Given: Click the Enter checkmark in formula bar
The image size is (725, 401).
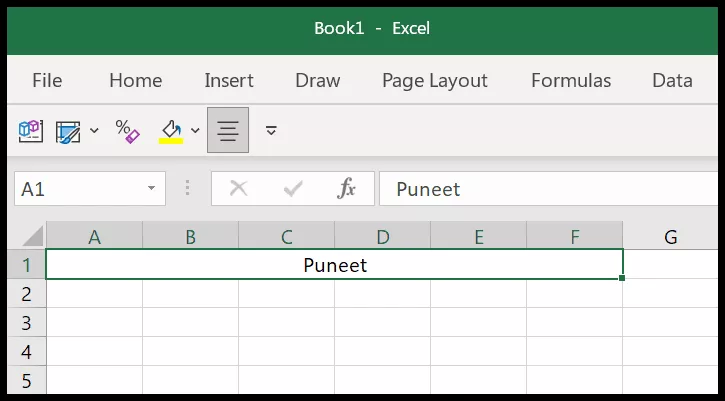Looking at the screenshot, I should click(x=293, y=188).
